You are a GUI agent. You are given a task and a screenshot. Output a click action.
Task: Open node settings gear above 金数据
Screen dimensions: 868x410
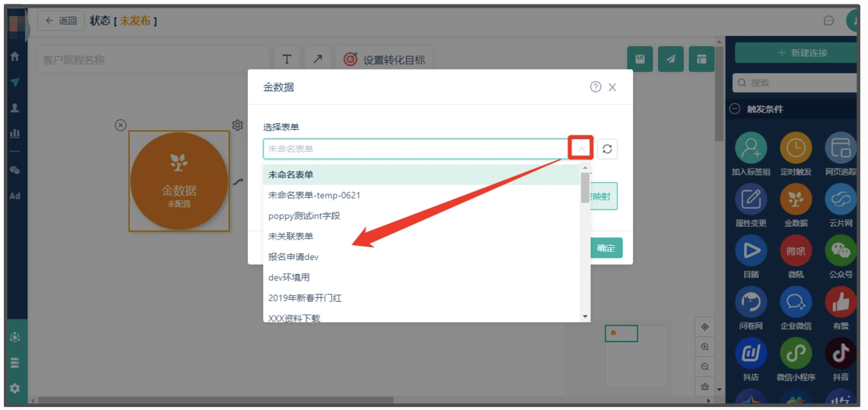click(238, 125)
